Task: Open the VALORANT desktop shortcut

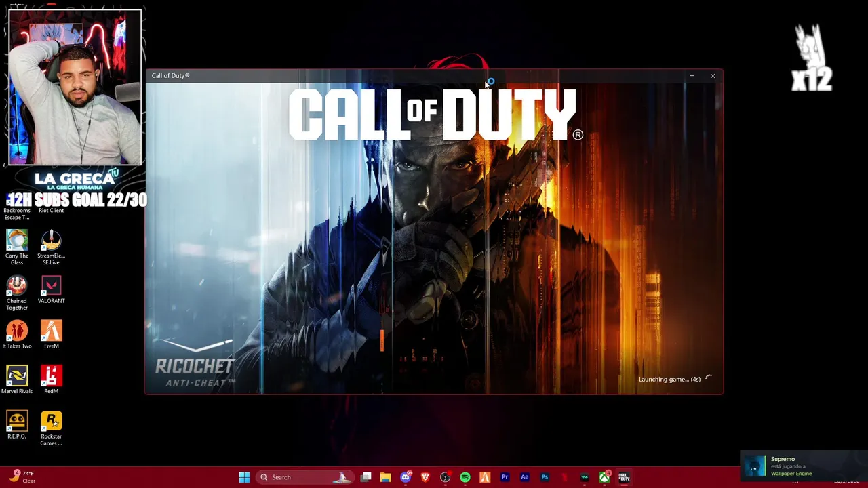Action: click(52, 289)
